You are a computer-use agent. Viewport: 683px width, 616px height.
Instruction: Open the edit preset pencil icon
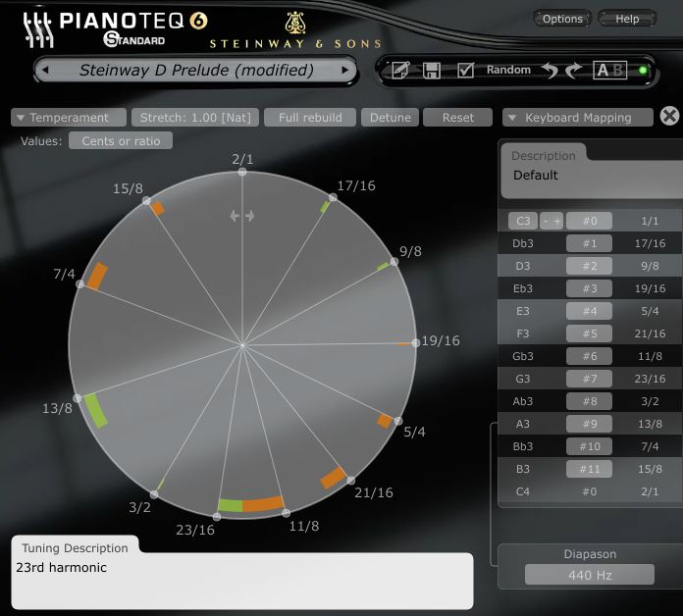(400, 70)
